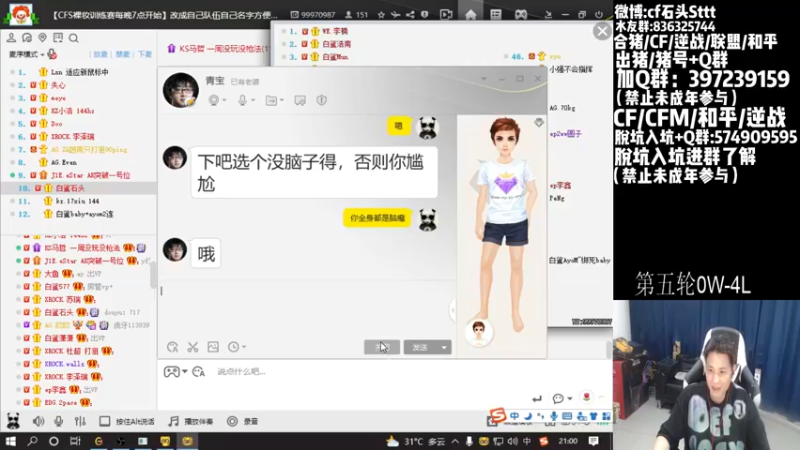
Task: Click the scissors screenshot icon in private chat
Action: 192,347
